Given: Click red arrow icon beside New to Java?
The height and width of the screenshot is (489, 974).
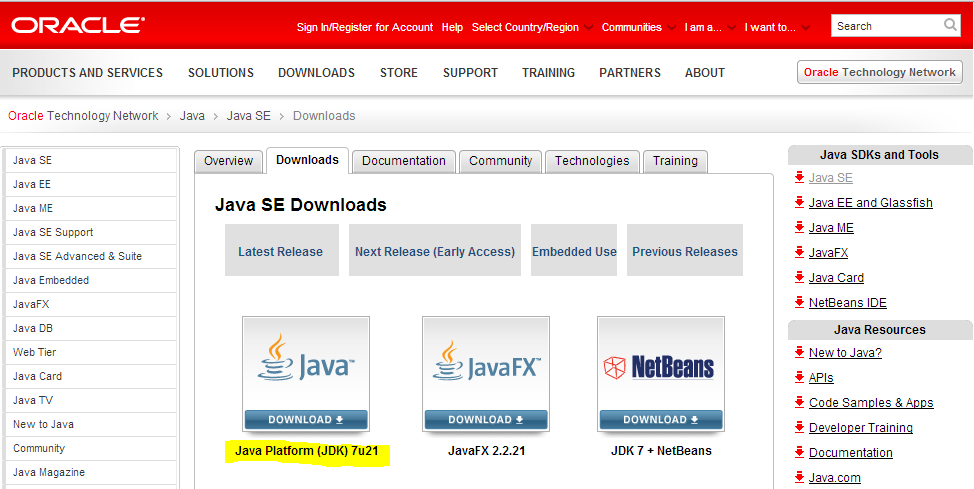Looking at the screenshot, I should pyautogui.click(x=799, y=352).
